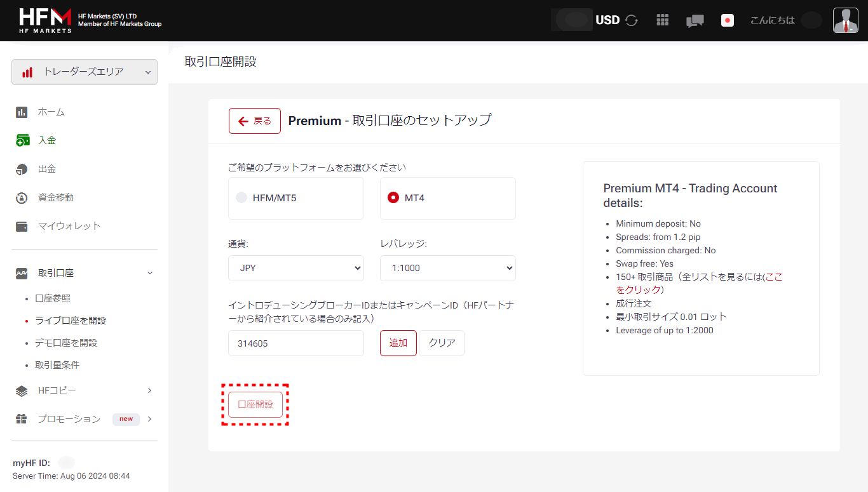This screenshot has height=492, width=868.
Task: Select the HFM/MT5 platform radio button
Action: (x=241, y=197)
